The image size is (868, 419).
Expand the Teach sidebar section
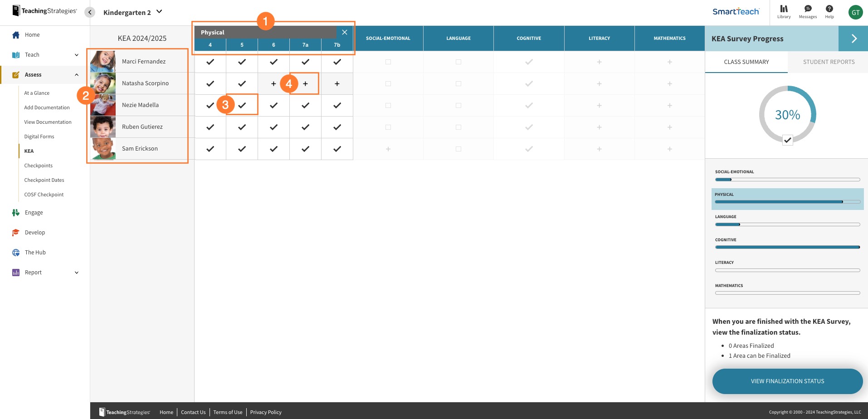point(76,54)
